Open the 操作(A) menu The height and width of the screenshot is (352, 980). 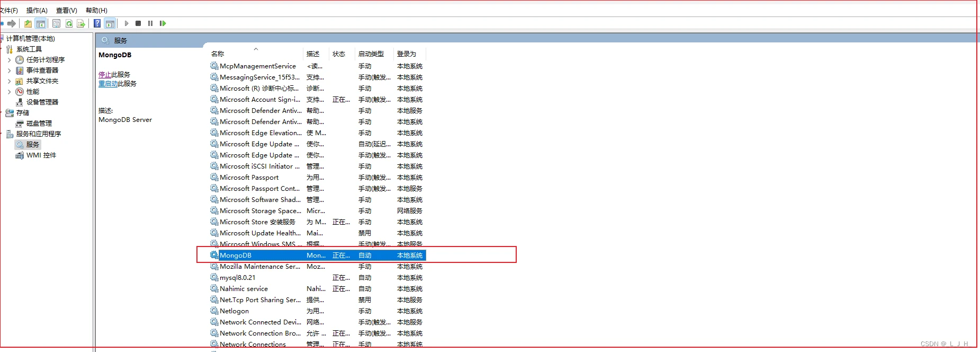(37, 10)
